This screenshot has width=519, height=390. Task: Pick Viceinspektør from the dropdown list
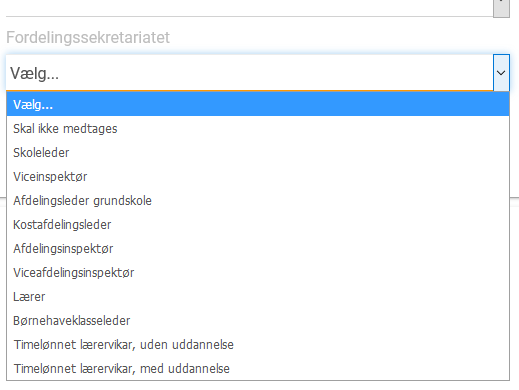pyautogui.click(x=258, y=177)
